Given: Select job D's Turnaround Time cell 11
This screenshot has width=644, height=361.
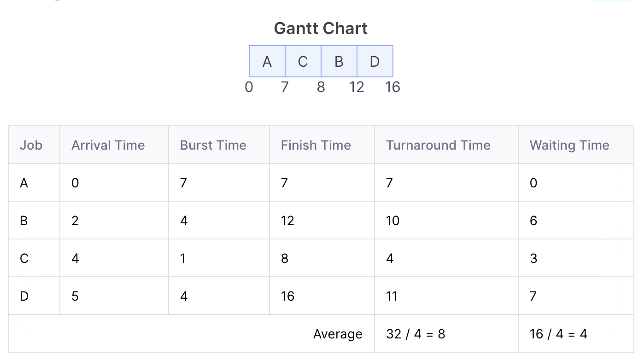Looking at the screenshot, I should pos(446,296).
